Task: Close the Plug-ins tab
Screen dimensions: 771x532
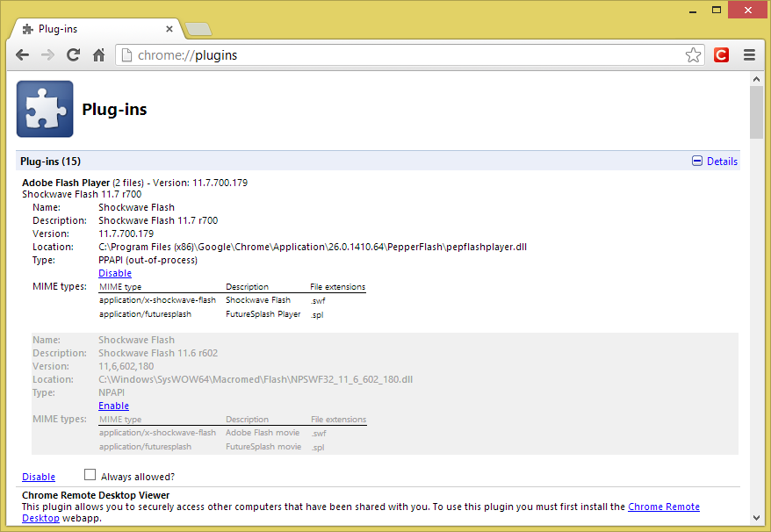Action: (169, 29)
